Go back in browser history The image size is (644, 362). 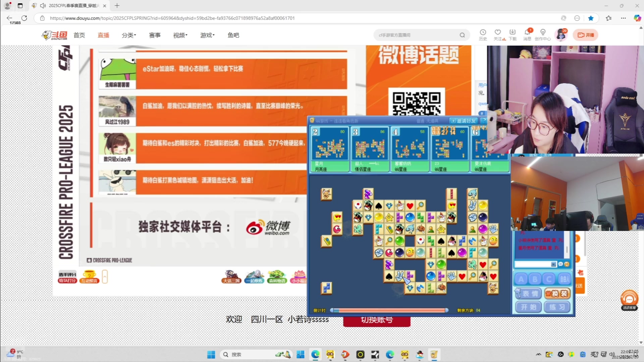(9, 18)
